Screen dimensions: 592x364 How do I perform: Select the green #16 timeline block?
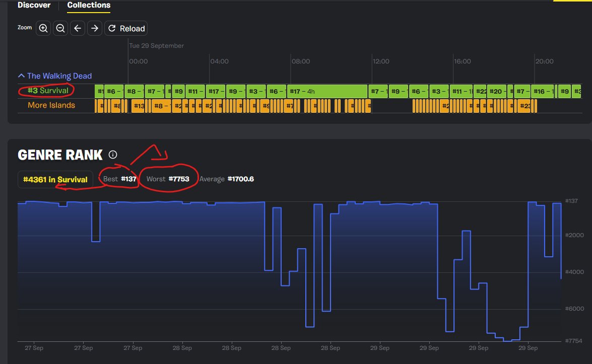pyautogui.click(x=543, y=91)
